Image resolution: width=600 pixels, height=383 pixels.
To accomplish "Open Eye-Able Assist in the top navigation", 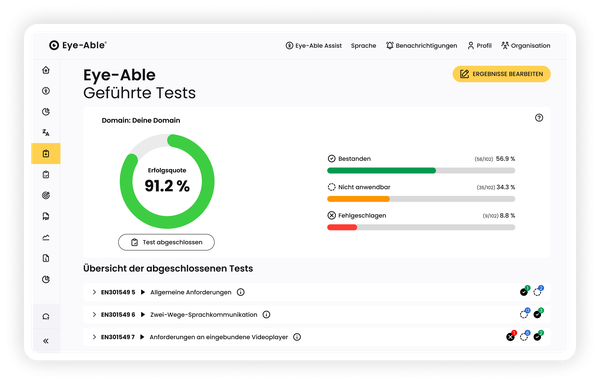I will (x=313, y=46).
